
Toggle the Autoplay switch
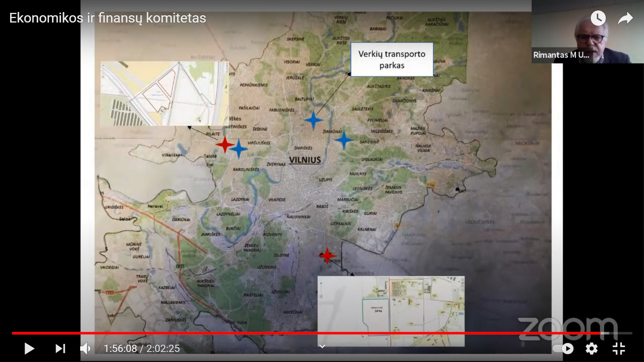563,348
